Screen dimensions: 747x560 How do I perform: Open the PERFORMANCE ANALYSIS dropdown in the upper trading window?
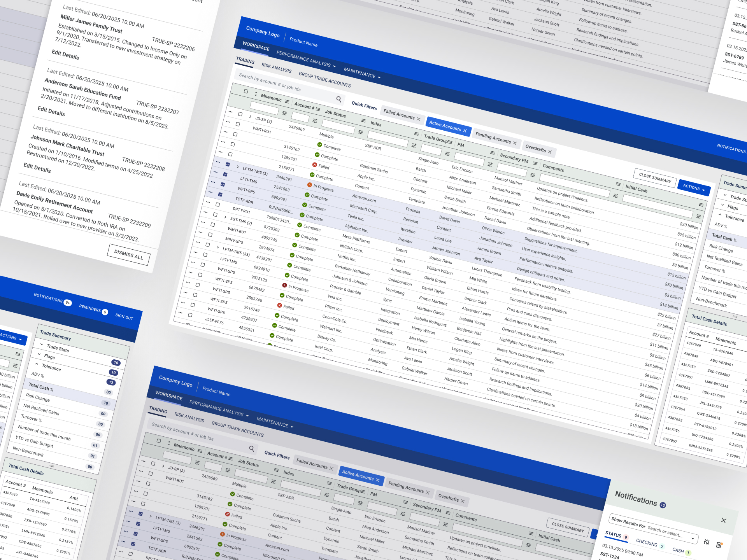pos(306,59)
